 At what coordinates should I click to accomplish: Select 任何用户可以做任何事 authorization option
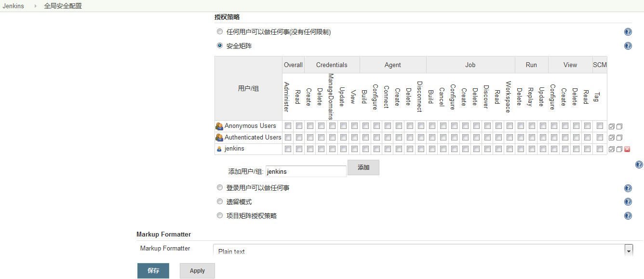tap(220, 32)
